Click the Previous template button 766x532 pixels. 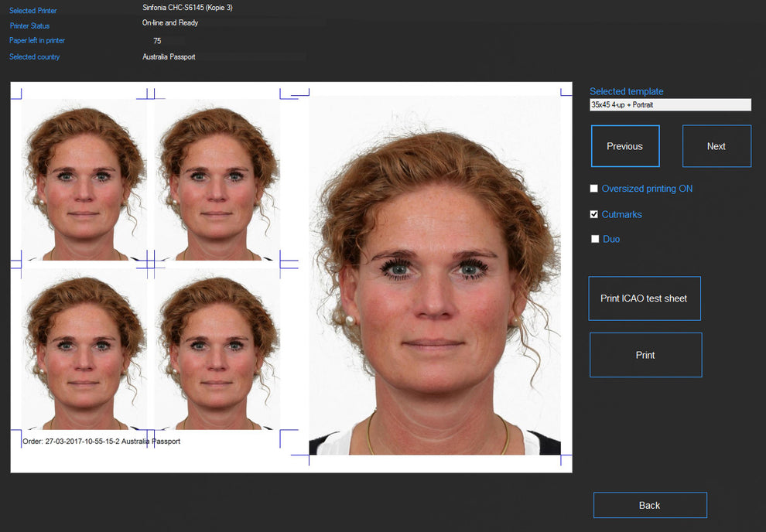click(x=625, y=146)
